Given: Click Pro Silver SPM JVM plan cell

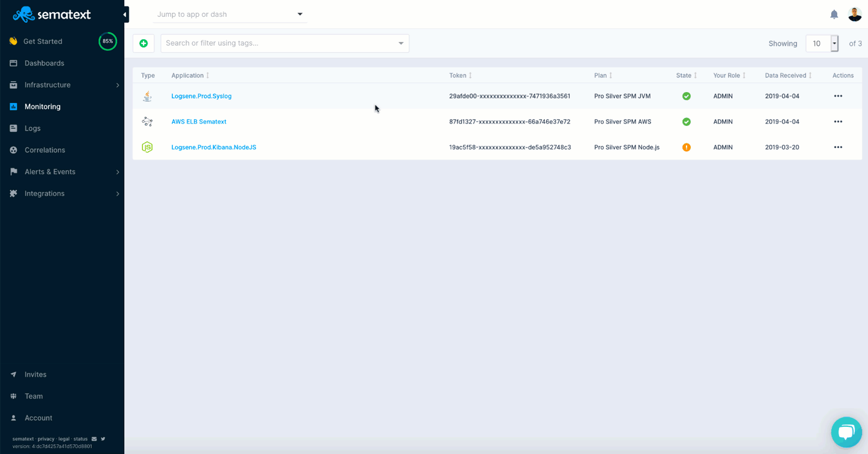Looking at the screenshot, I should pos(623,96).
